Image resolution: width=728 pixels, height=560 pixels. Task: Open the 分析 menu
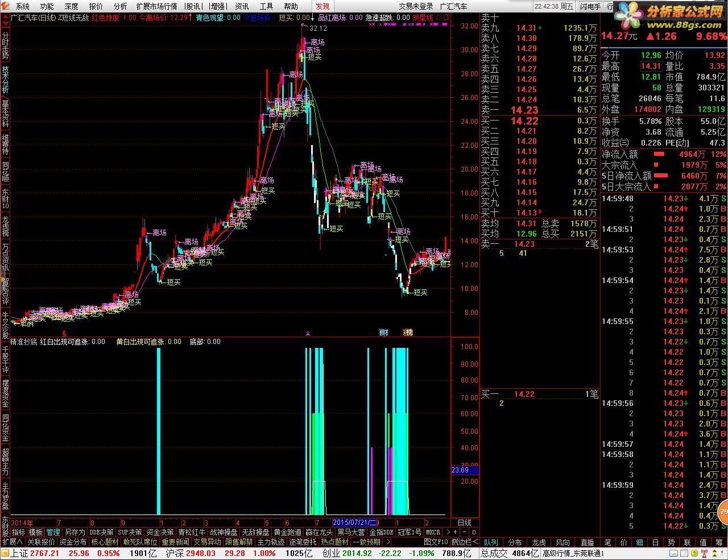(x=120, y=6)
